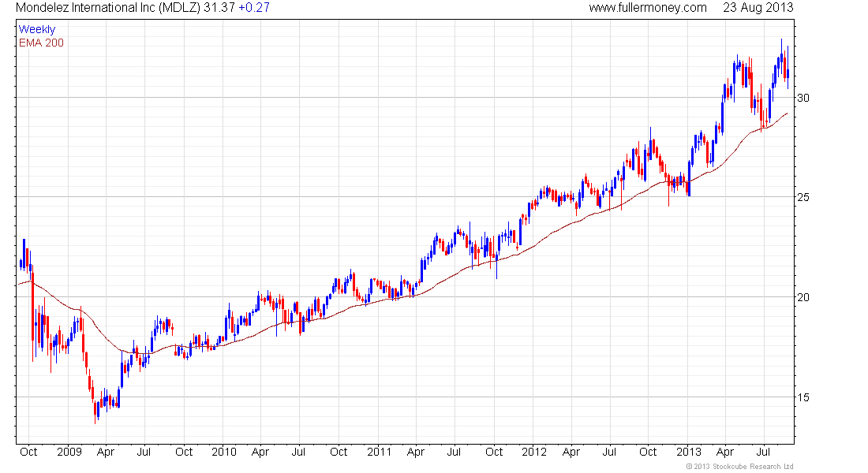Click the 'Apr' label following 2013
Screen dimensions: 868x473
click(x=725, y=452)
